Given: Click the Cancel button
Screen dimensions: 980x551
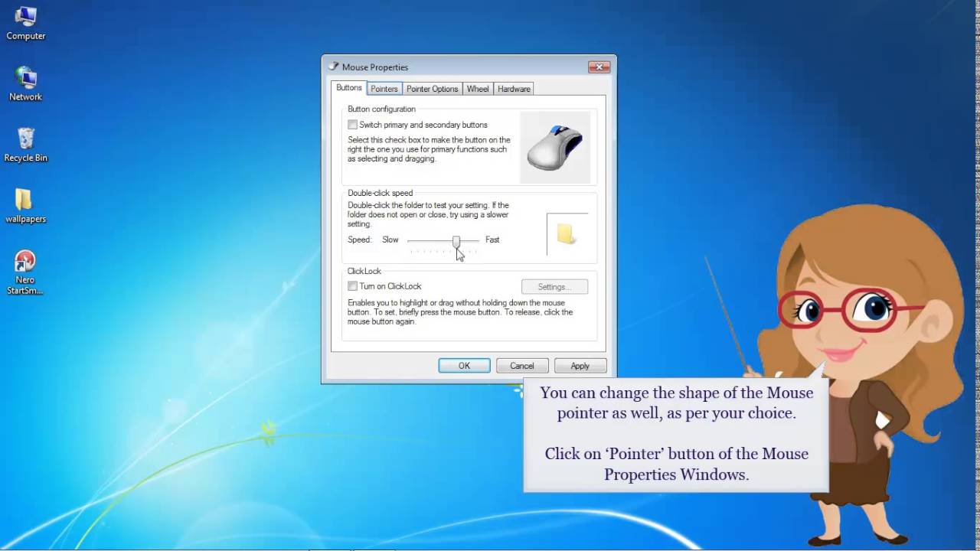Looking at the screenshot, I should (522, 366).
